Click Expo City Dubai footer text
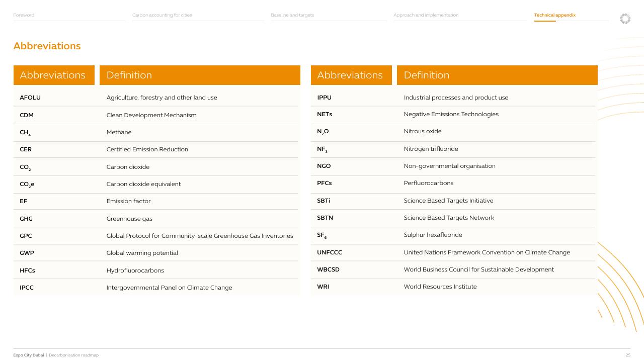This screenshot has width=644, height=362. click(x=29, y=355)
